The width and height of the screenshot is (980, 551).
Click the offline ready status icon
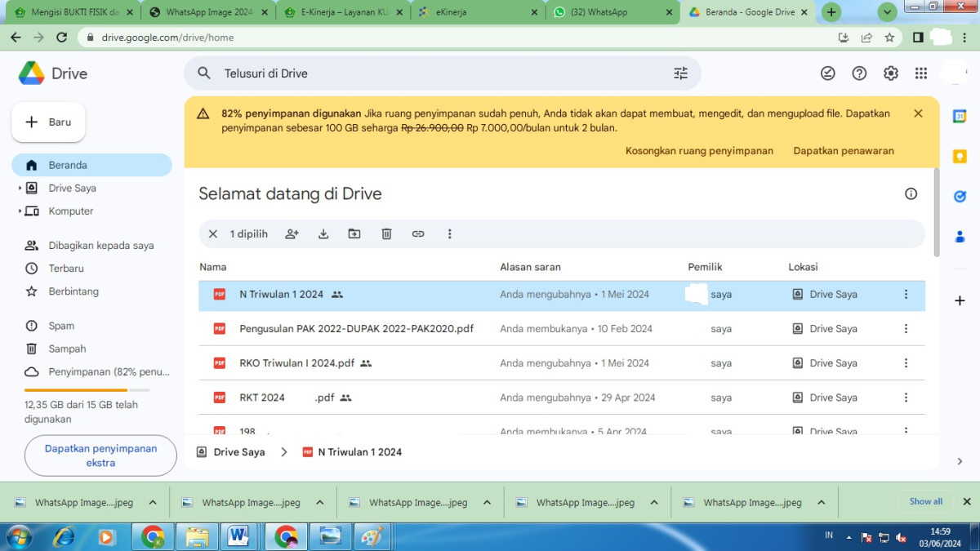827,73
